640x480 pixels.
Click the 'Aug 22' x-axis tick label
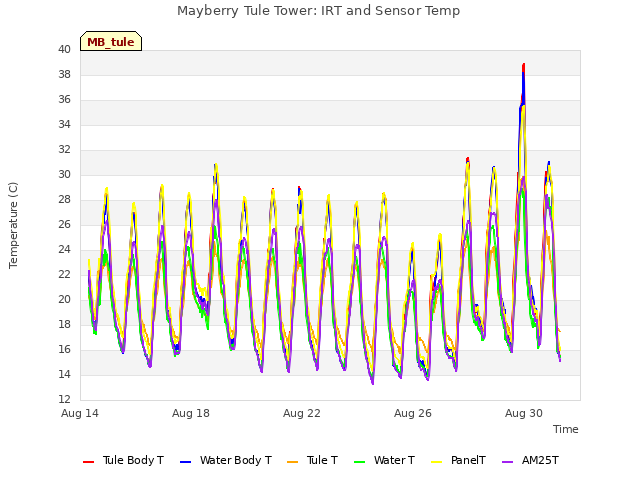302,413
